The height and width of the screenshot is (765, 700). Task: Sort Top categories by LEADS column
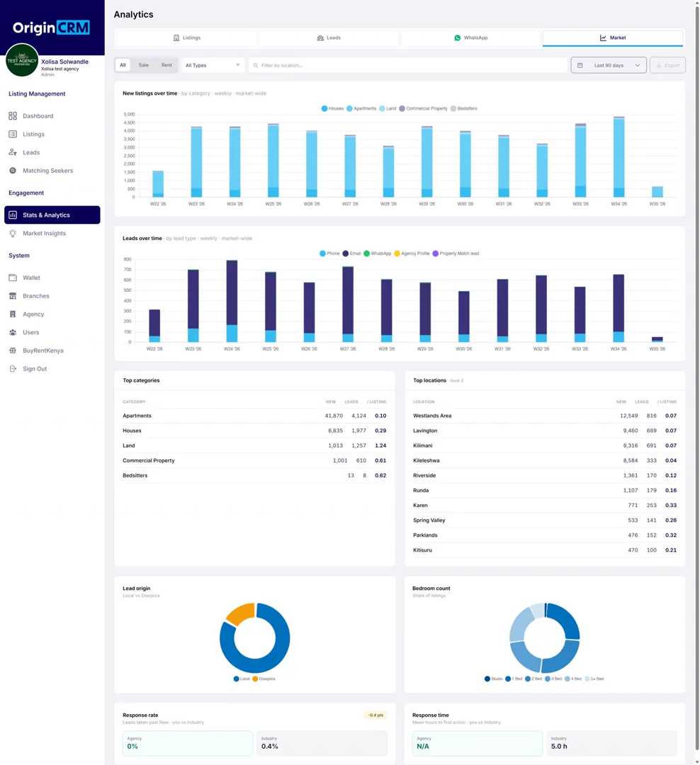tap(351, 402)
